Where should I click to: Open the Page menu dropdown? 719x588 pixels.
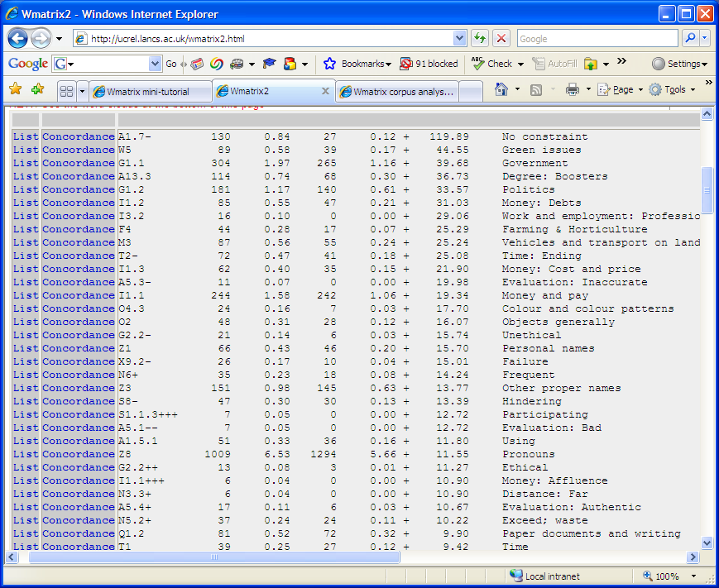tap(617, 89)
